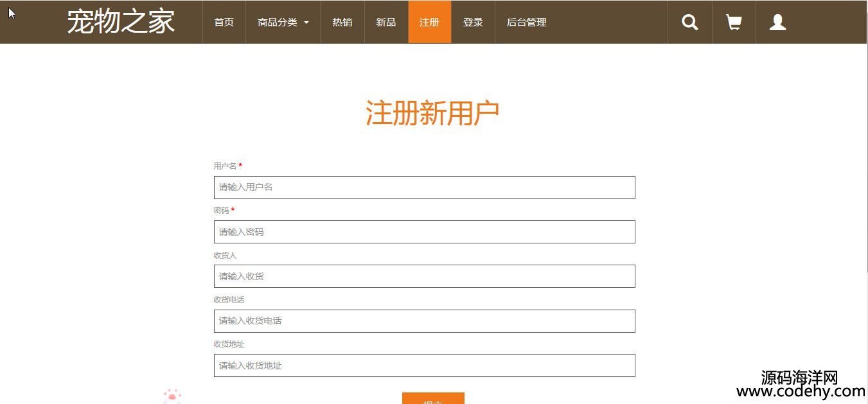Click the 收货地址 field label
The height and width of the screenshot is (404, 868).
[x=229, y=344]
